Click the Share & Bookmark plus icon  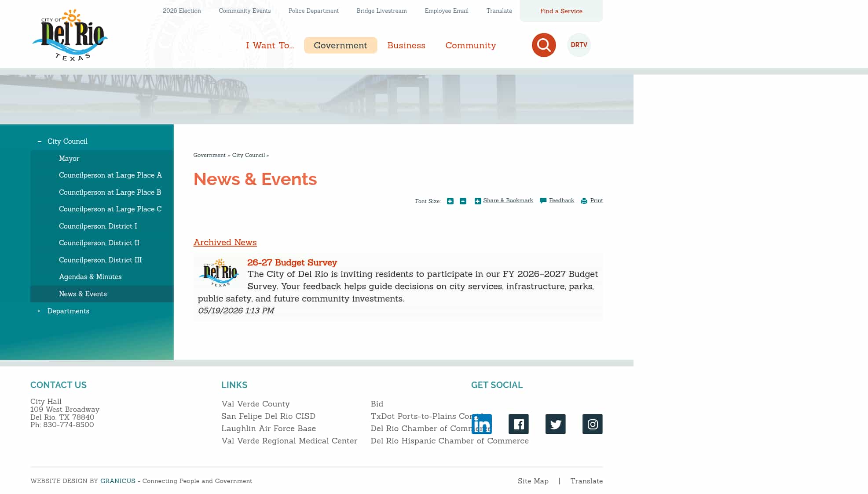(x=478, y=201)
